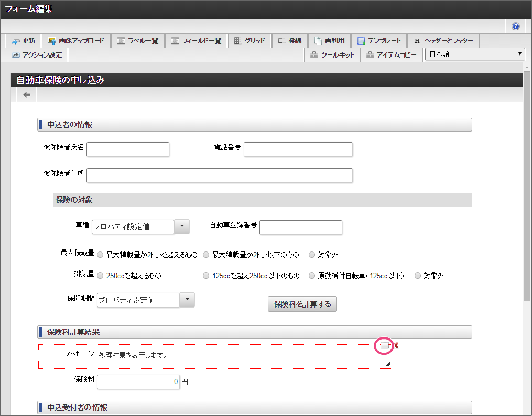Expand the 車種 vehicle type dropdown
Viewport: 532px width, 416px height.
coord(181,226)
